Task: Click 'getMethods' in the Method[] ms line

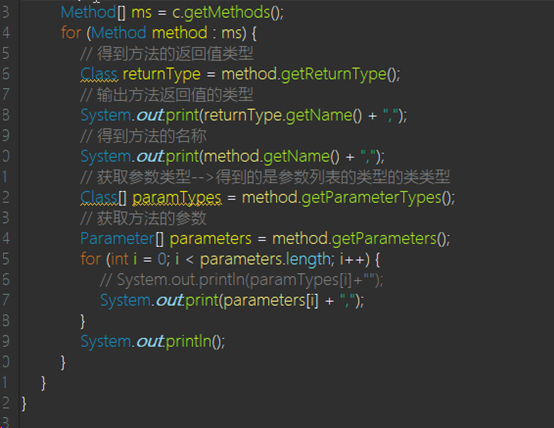Action: pyautogui.click(x=227, y=13)
